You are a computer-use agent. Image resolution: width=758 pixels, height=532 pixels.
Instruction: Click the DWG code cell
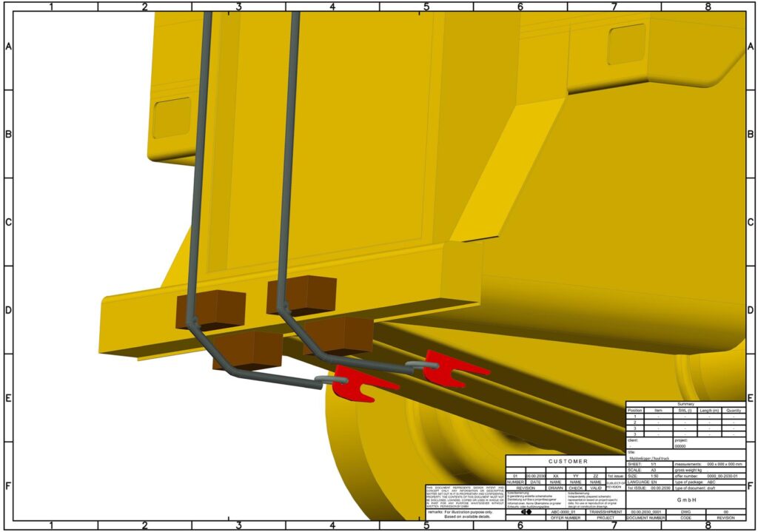[x=685, y=512]
